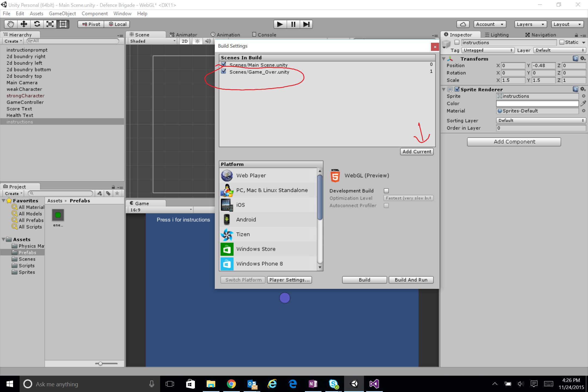This screenshot has width=588, height=392.
Task: Open the Layout dropdown
Action: (x=567, y=24)
